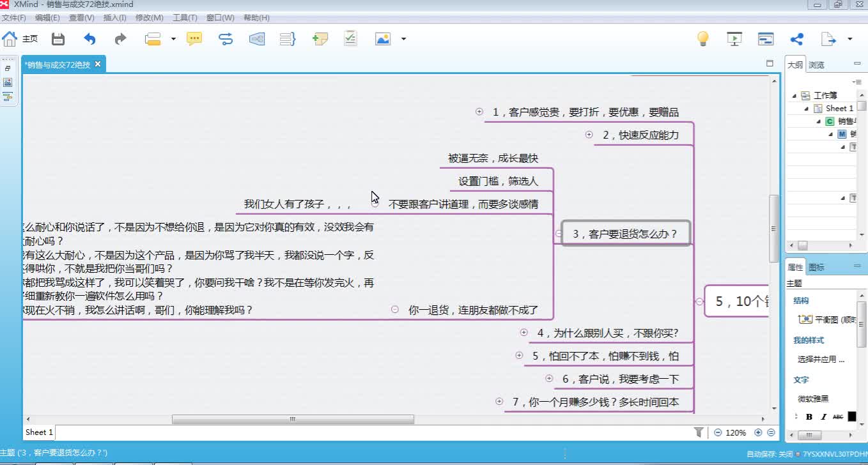Select the topic 设置门槛，筛选人
The image size is (868, 465).
(498, 181)
